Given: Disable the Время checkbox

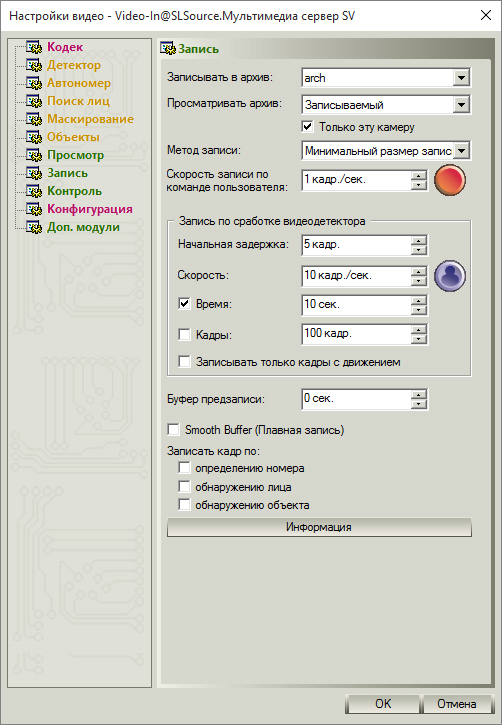Looking at the screenshot, I should coord(184,304).
